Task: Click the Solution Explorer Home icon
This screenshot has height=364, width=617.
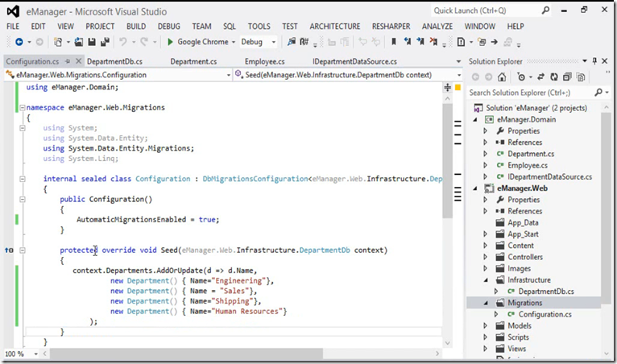Action: point(502,77)
